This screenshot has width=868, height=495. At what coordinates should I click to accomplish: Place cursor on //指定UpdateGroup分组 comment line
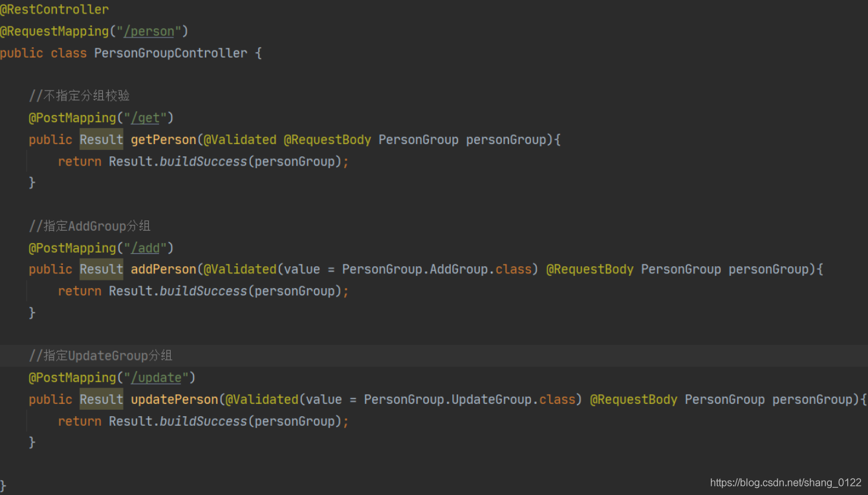click(x=100, y=356)
